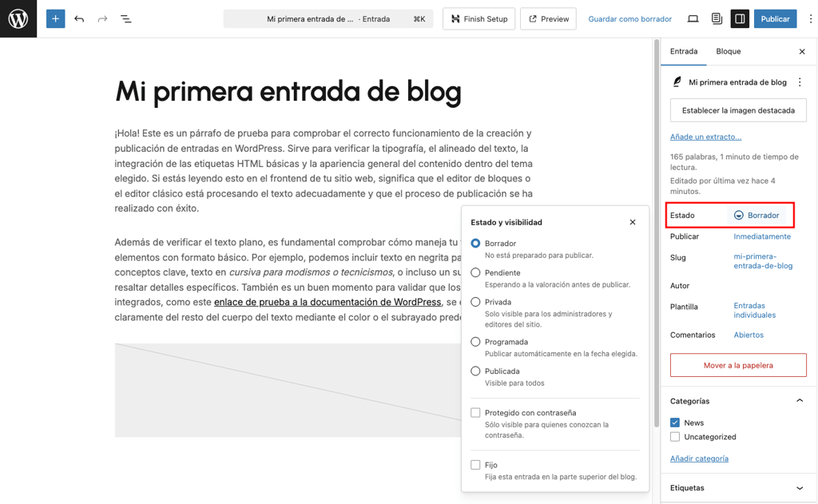
Task: Undo the last change
Action: pos(79,19)
